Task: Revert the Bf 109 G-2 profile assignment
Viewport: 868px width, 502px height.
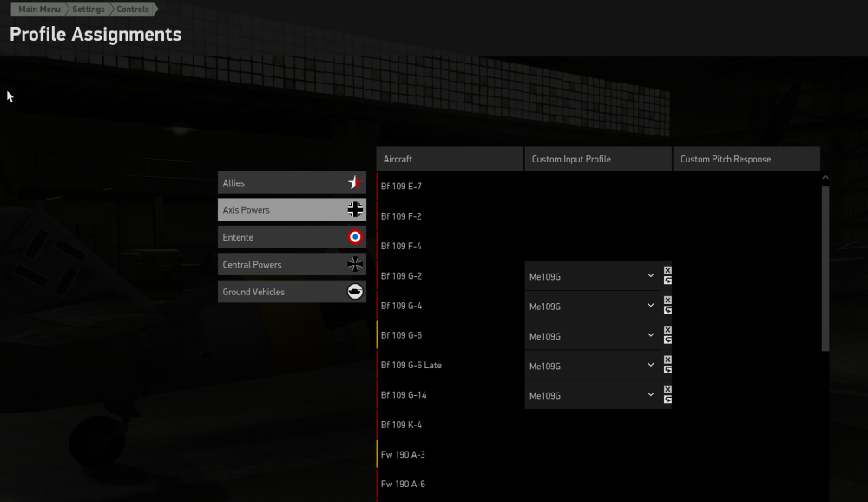Action: pos(667,281)
